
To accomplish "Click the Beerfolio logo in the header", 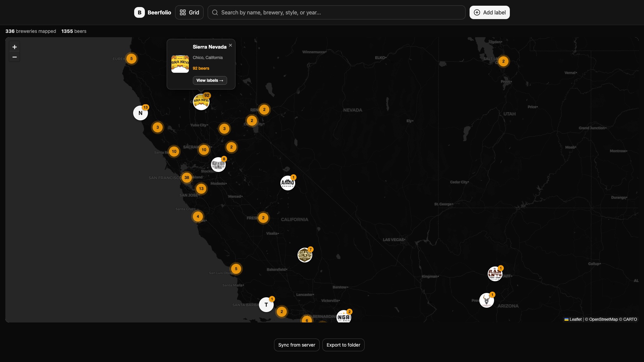I will (x=153, y=12).
